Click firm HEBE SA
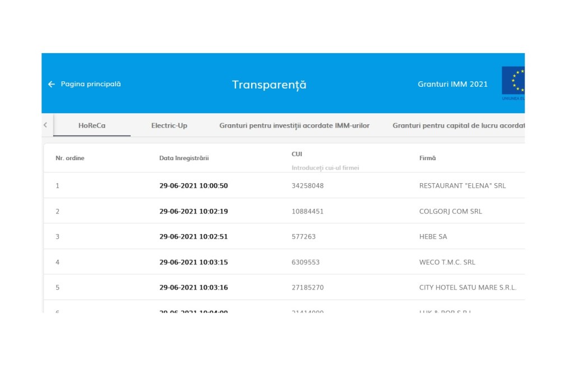Image resolution: width=574 pixels, height=392 pixels. click(433, 236)
